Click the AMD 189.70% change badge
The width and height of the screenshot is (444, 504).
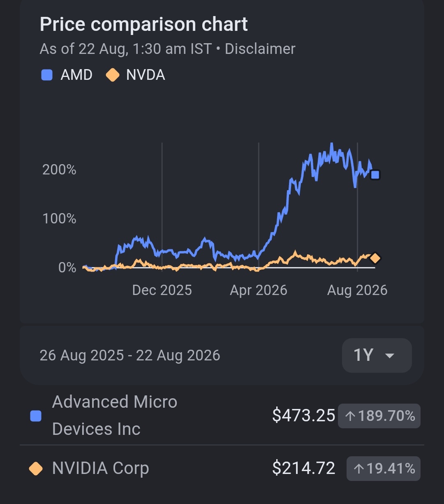379,416
